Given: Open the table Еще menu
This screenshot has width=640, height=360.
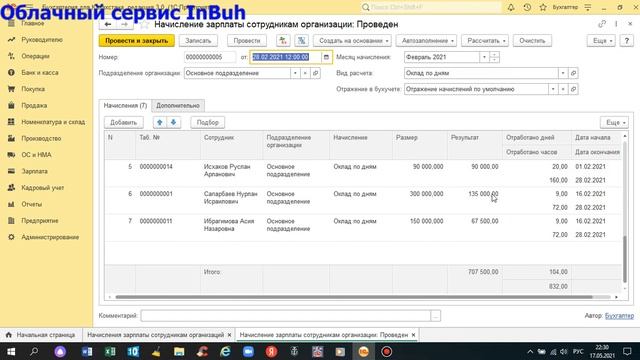Looking at the screenshot, I should (x=614, y=122).
